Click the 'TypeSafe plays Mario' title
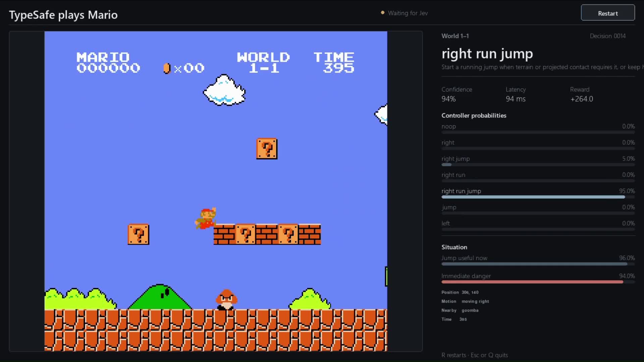 pyautogui.click(x=63, y=15)
